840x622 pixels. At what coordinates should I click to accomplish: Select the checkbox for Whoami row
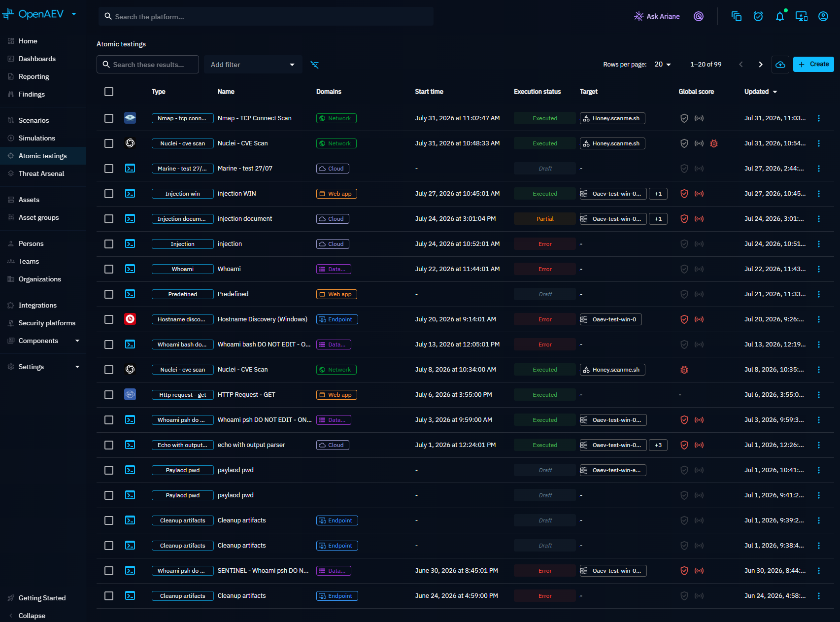pos(109,269)
